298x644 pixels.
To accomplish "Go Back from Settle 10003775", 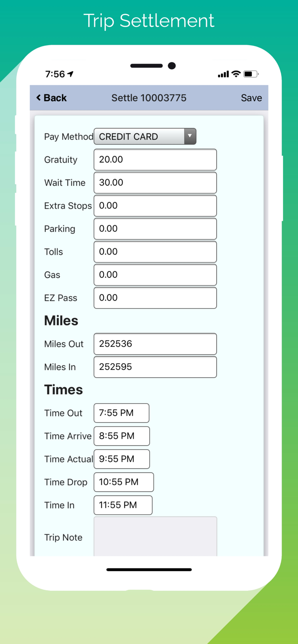I will click(x=51, y=98).
